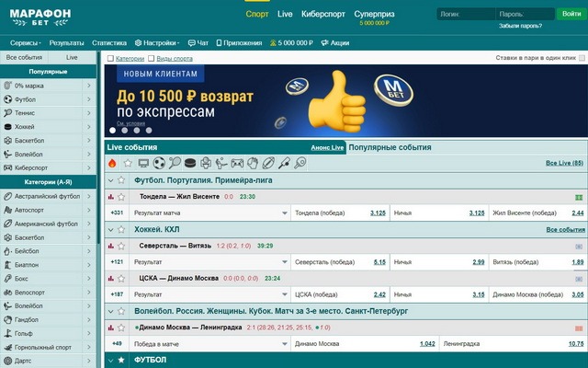Open the Киберспорт top tab
Image resolution: width=588 pixels, height=368 pixels.
click(x=323, y=15)
